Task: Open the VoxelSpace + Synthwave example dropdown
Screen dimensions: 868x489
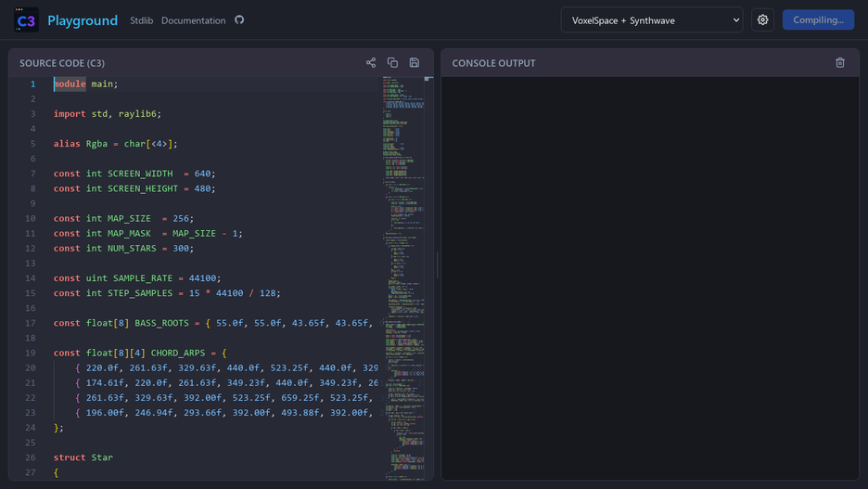Action: 652,19
